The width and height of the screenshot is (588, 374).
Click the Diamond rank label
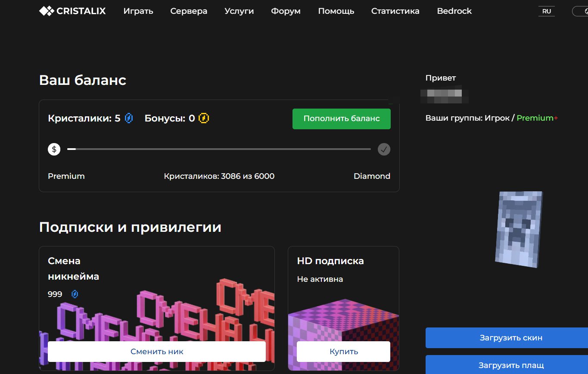click(x=372, y=176)
